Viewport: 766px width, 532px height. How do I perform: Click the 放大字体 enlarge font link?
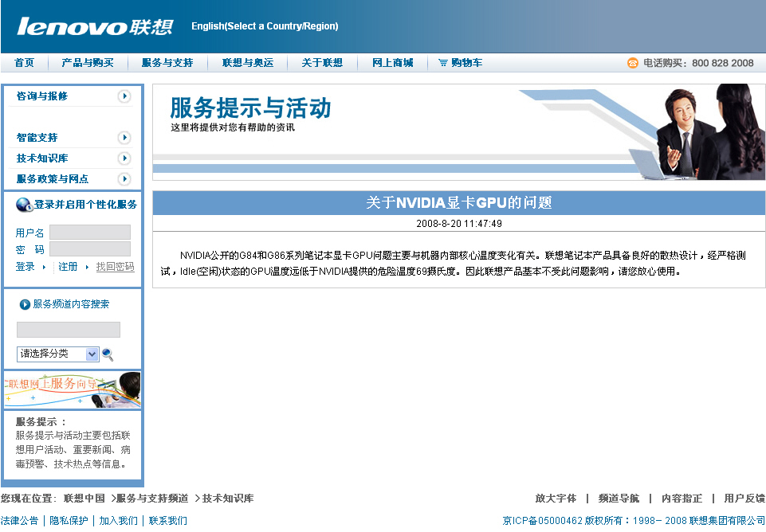[x=556, y=499]
